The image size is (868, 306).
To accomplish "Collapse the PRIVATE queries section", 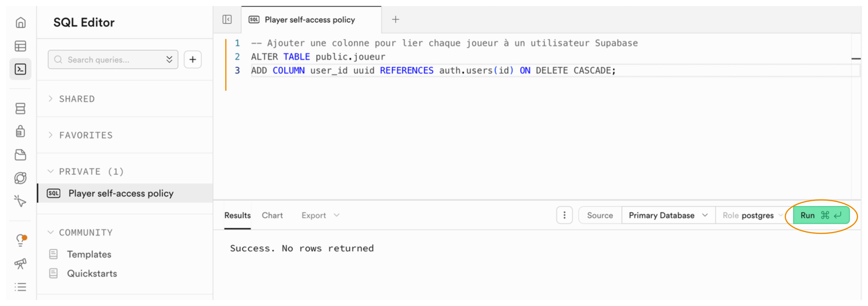I will pos(91,172).
